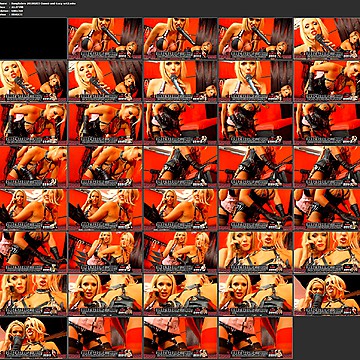Click the red sofa thumbnail in third row center
360x360 pixels.
coord(180,124)
